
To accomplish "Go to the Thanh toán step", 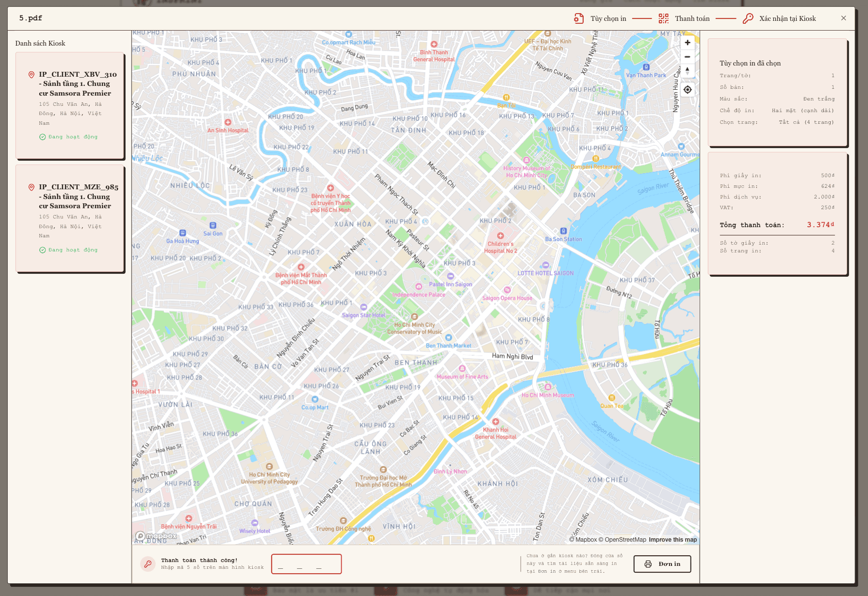I will click(x=692, y=18).
